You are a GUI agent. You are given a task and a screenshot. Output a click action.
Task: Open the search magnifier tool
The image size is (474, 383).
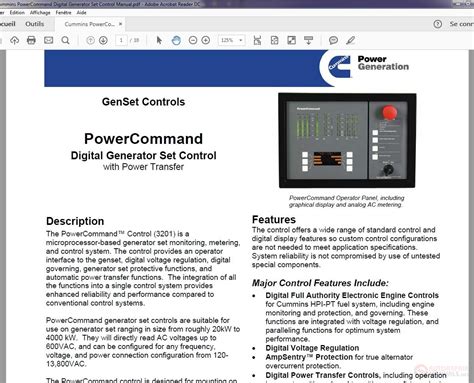click(65, 40)
